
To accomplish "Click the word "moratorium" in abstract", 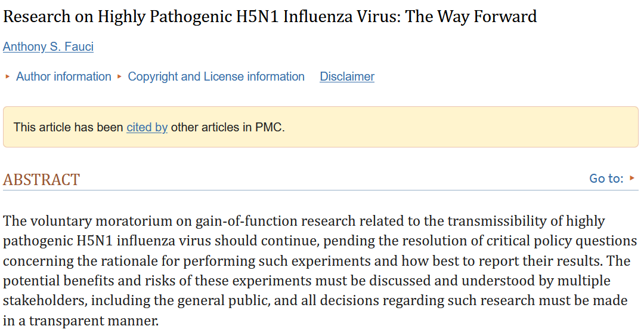I will pyautogui.click(x=134, y=221).
